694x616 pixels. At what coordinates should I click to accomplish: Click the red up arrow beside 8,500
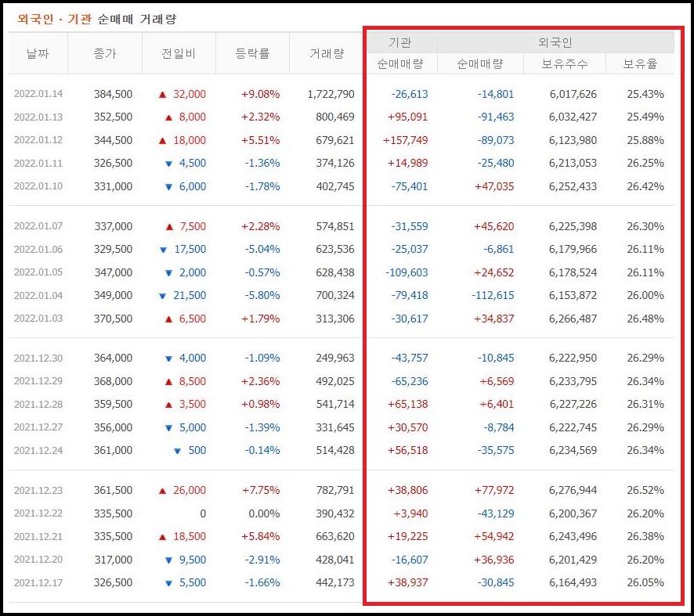click(x=168, y=382)
